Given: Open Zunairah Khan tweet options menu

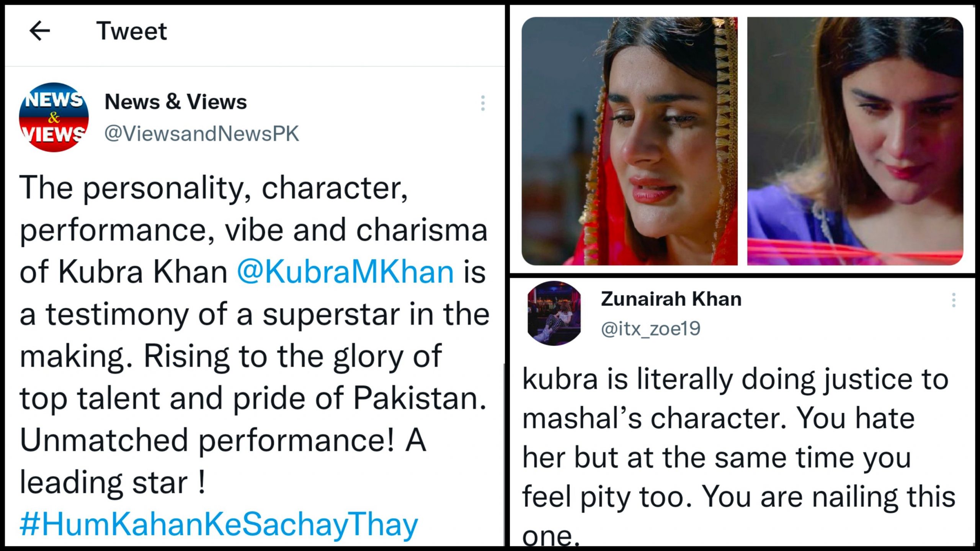Looking at the screenshot, I should (953, 300).
